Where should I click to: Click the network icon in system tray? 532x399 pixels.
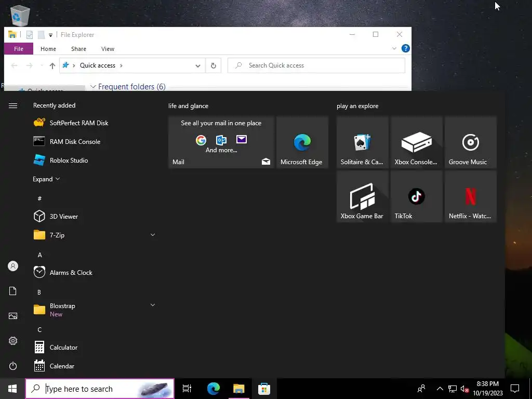pyautogui.click(x=453, y=389)
